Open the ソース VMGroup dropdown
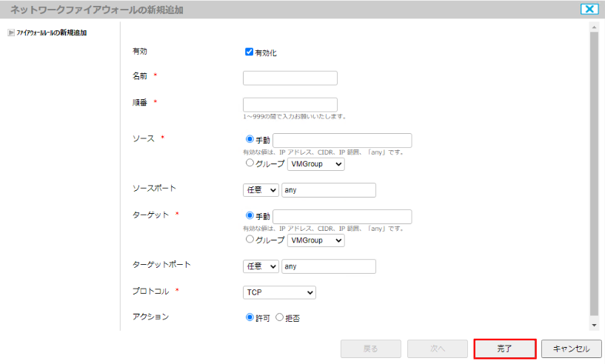The width and height of the screenshot is (605, 364). click(315, 164)
